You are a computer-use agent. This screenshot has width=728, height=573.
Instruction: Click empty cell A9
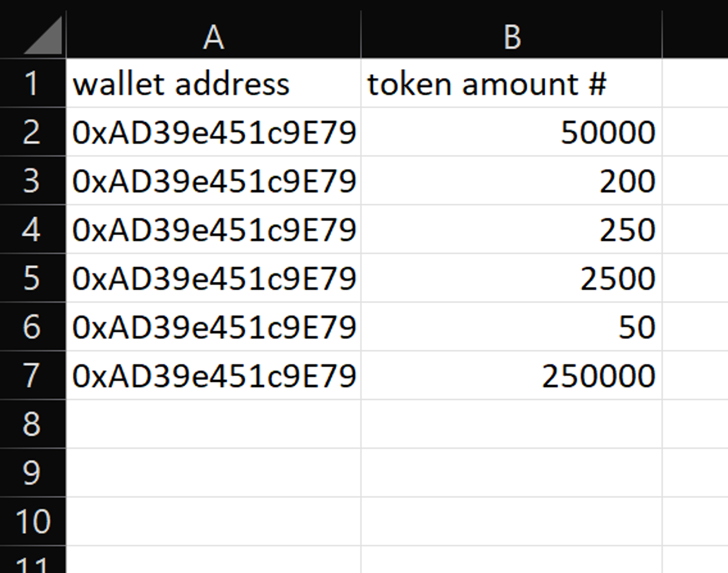pyautogui.click(x=213, y=473)
